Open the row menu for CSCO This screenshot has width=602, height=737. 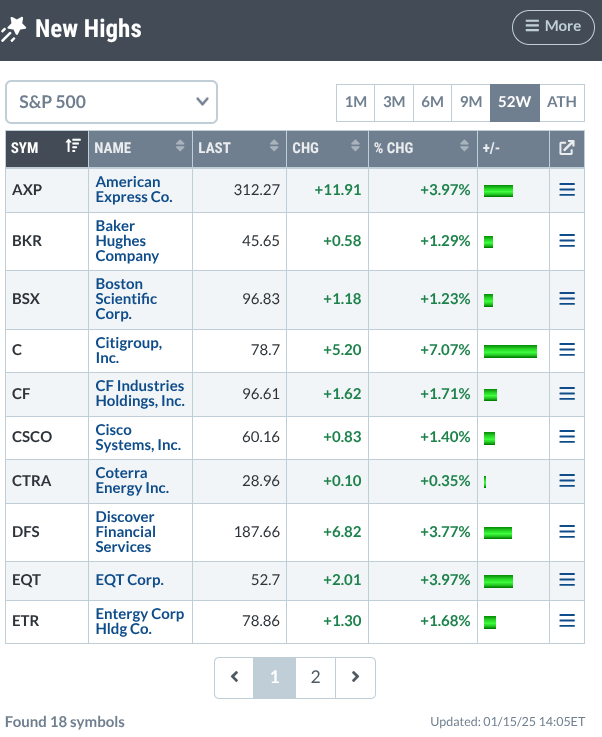(x=567, y=437)
